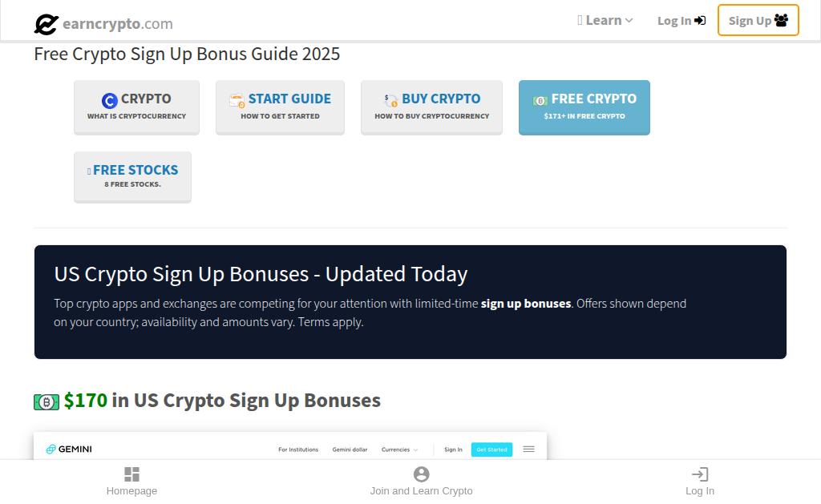
Task: Click the blue coin icon beside CRYPTO
Action: [110, 100]
